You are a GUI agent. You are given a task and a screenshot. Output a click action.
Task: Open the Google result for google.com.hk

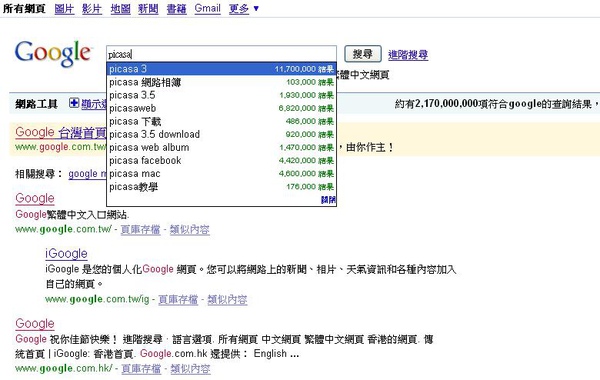tap(35, 323)
